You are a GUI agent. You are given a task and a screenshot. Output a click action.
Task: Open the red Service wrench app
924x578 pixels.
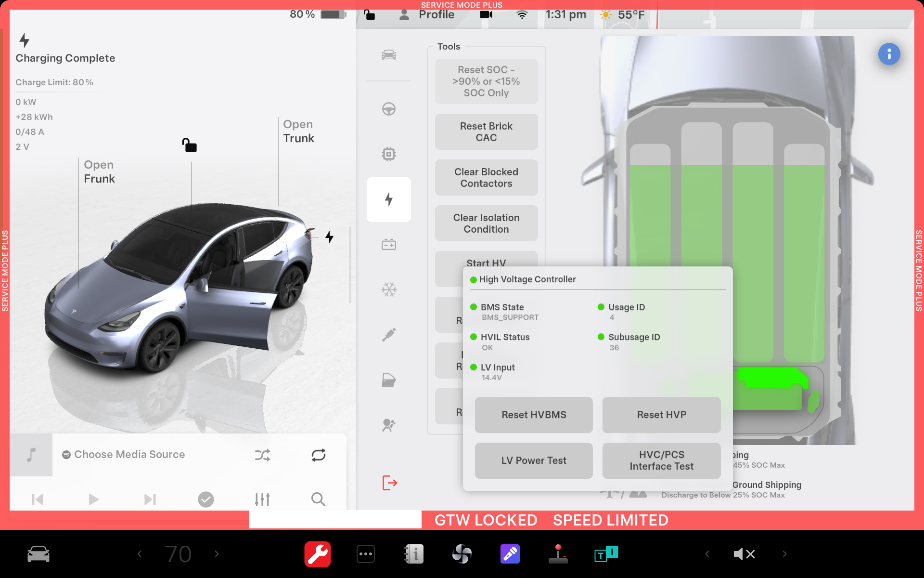click(x=317, y=554)
